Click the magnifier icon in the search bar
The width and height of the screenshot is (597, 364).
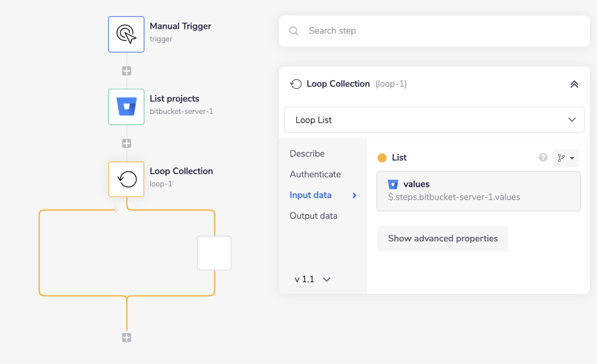coord(294,30)
